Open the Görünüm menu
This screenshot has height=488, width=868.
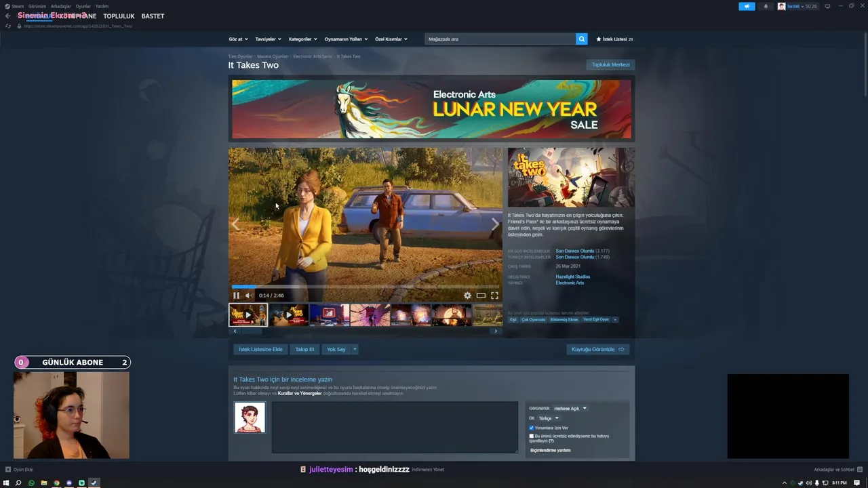coord(37,6)
